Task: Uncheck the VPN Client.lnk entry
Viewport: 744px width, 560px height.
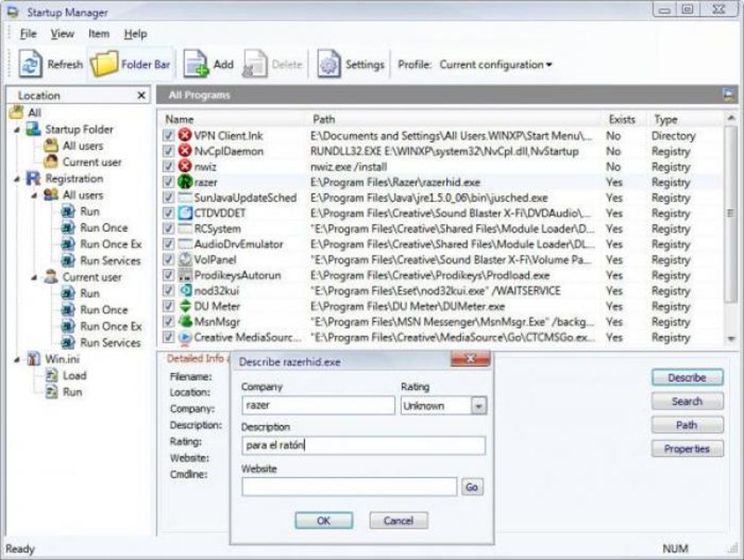Action: coord(168,136)
